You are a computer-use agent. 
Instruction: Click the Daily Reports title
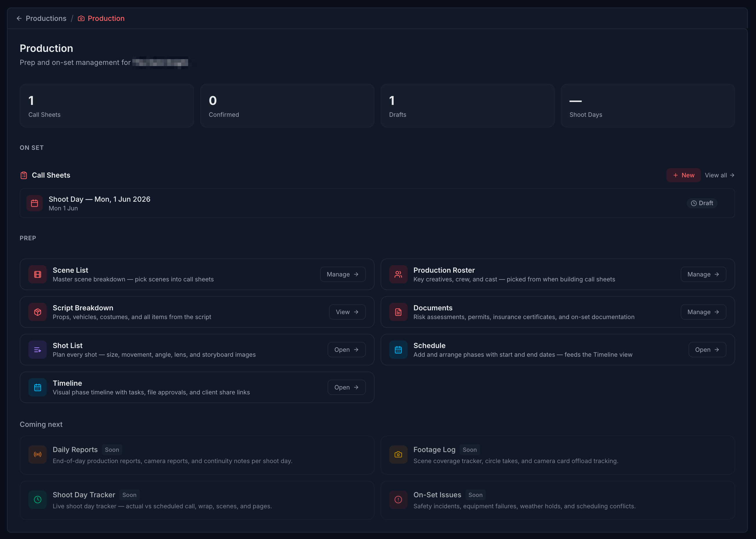75,450
